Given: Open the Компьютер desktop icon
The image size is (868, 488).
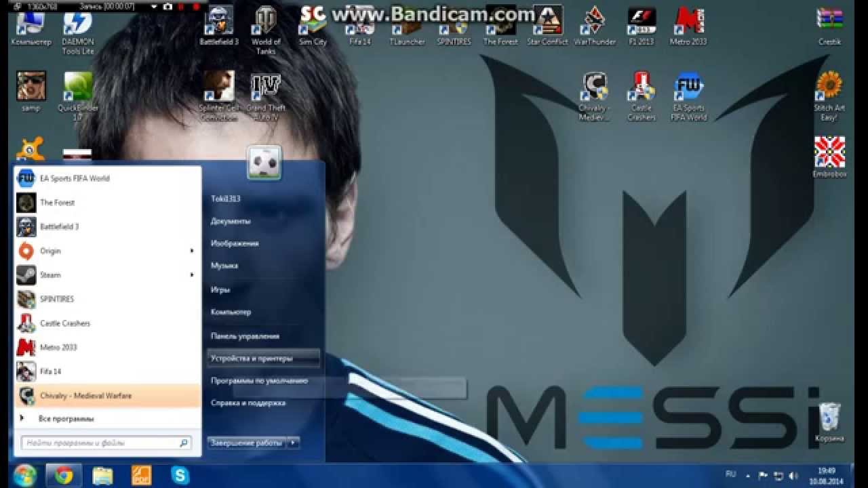Looking at the screenshot, I should click(x=31, y=26).
